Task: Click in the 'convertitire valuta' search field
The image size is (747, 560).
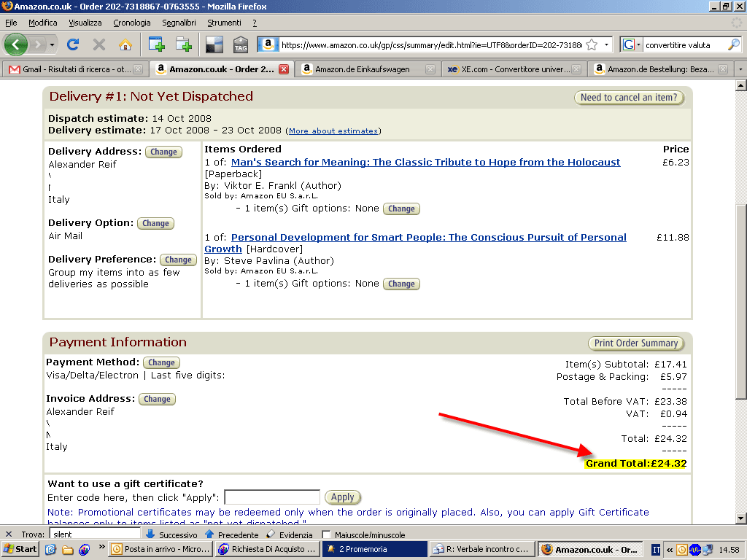Action: point(684,44)
